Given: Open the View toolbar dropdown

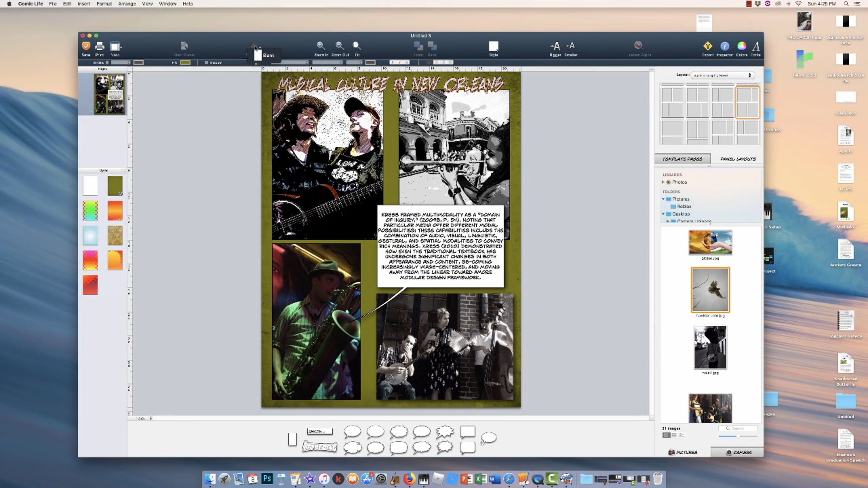Looking at the screenshot, I should (x=116, y=47).
